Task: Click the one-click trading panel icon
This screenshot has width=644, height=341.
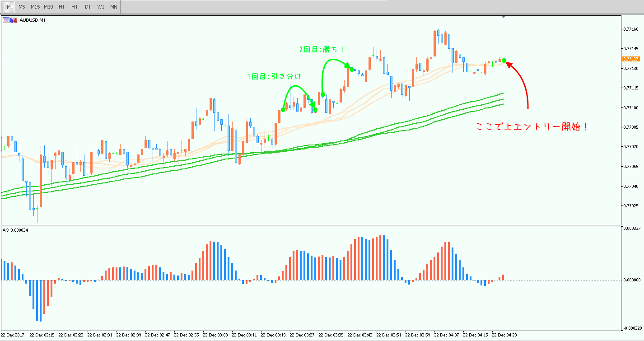Action: 6,20
